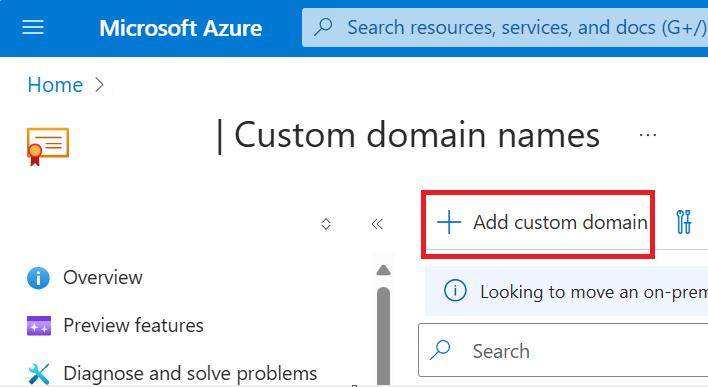Click the Microsoft Azure title
The width and height of the screenshot is (708, 387).
(x=181, y=28)
